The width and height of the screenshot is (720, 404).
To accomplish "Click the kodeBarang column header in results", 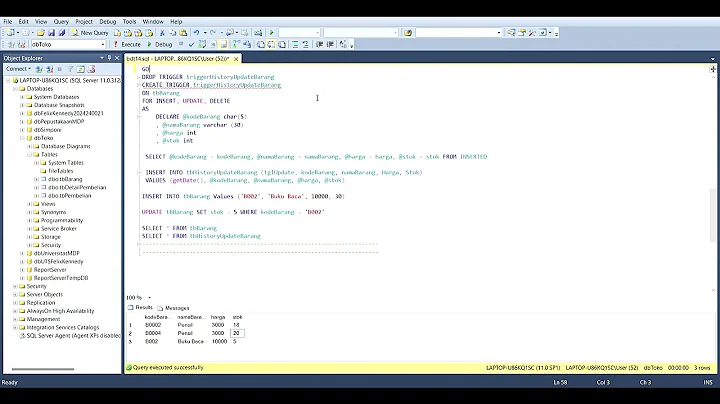I will point(158,317).
